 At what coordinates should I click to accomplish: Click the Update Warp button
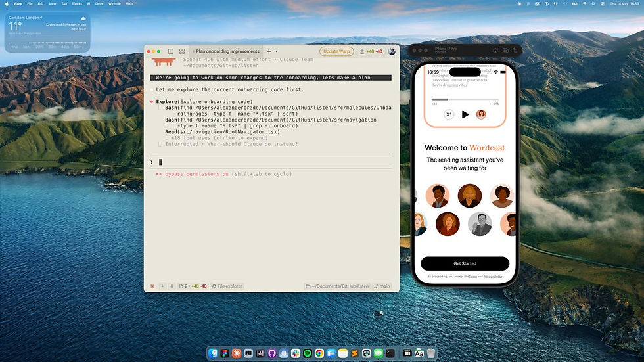click(x=336, y=51)
